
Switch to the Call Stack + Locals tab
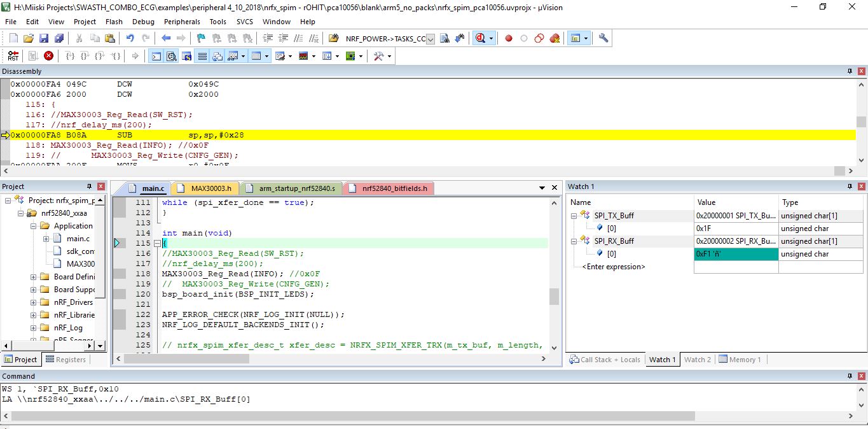click(x=605, y=360)
